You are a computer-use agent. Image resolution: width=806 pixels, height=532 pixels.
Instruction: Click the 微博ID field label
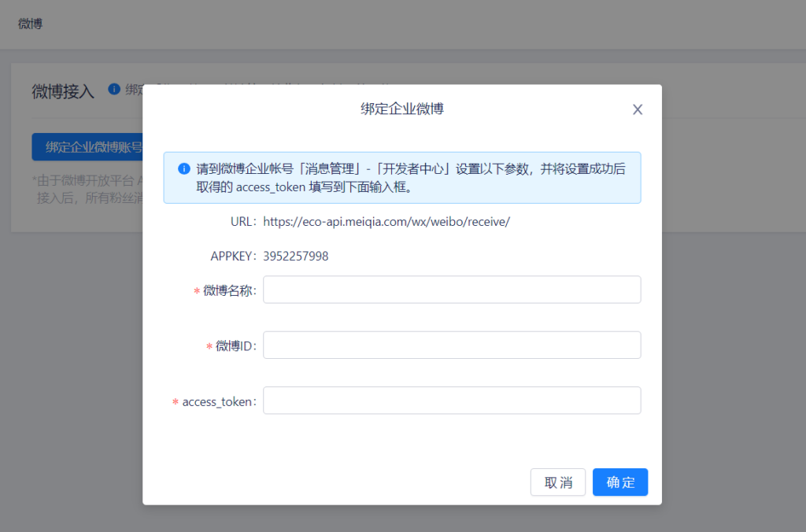pos(235,346)
